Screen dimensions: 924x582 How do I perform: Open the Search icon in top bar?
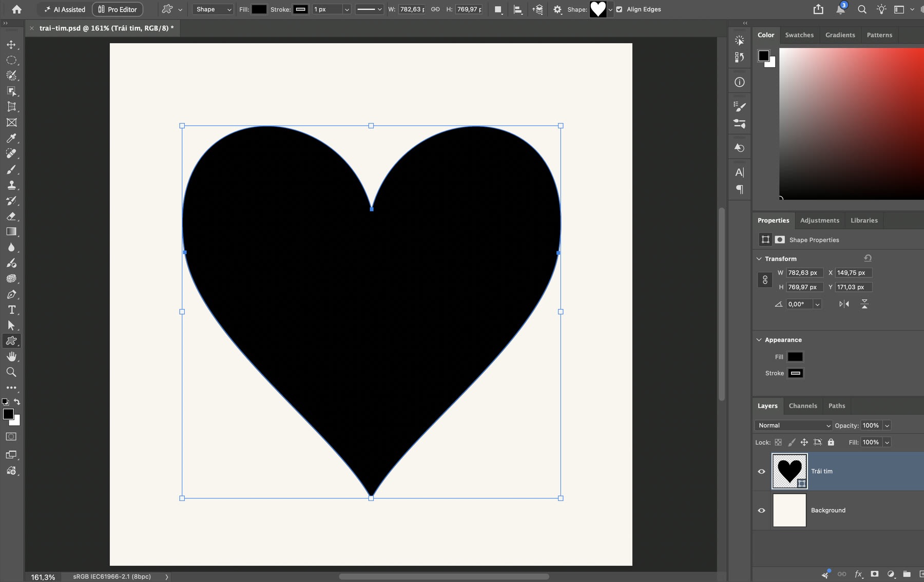click(x=862, y=9)
